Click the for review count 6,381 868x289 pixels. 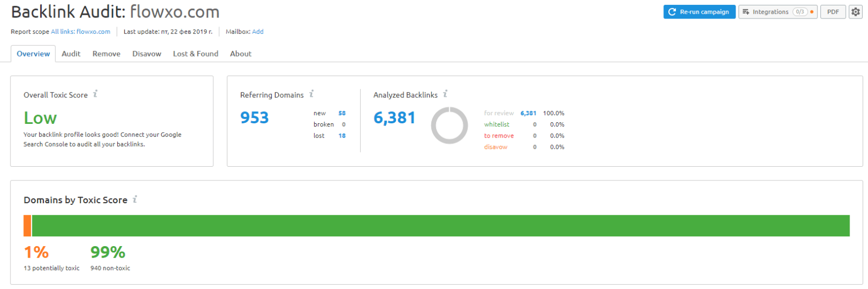pyautogui.click(x=528, y=113)
